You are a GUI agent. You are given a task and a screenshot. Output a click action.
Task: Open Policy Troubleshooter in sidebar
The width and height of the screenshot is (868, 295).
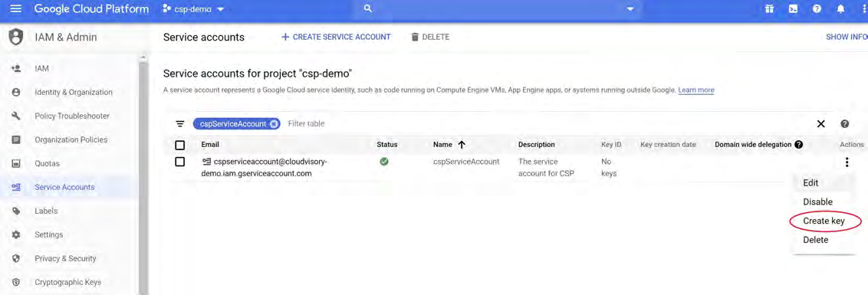(72, 116)
